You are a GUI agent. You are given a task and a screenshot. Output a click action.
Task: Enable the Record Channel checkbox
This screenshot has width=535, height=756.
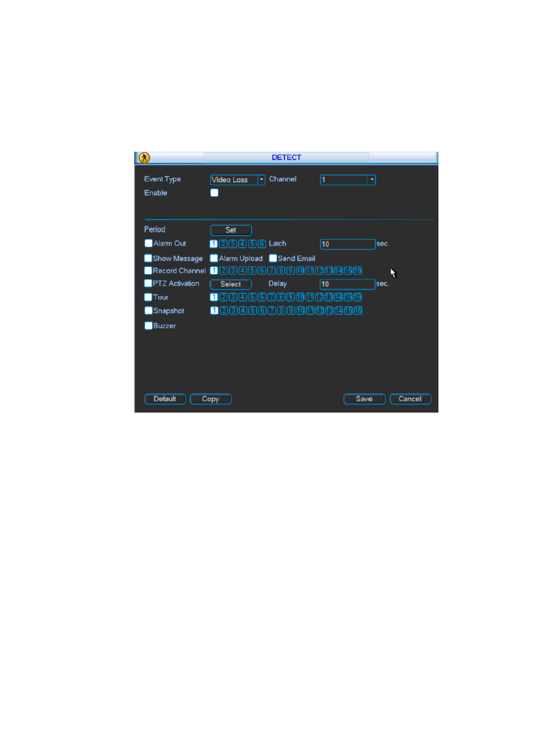[148, 270]
